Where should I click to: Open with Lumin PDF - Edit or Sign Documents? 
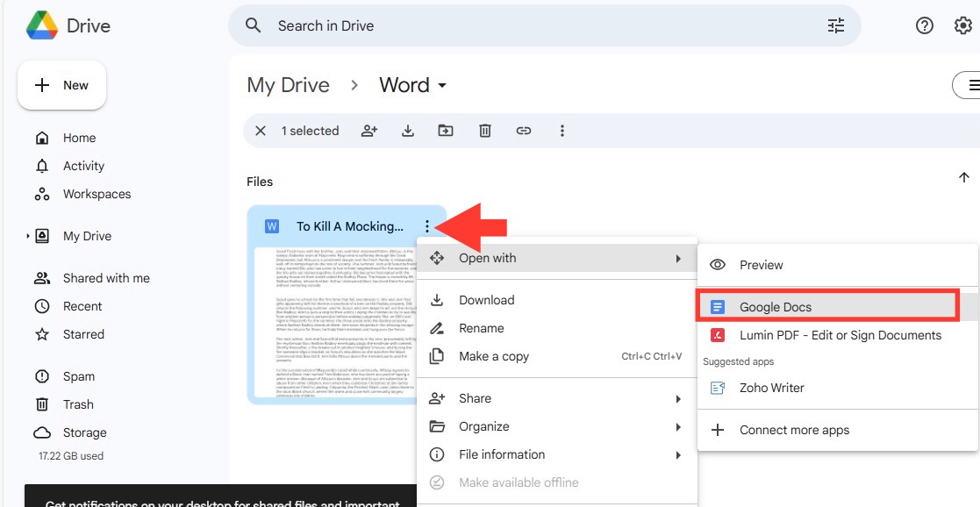point(838,335)
